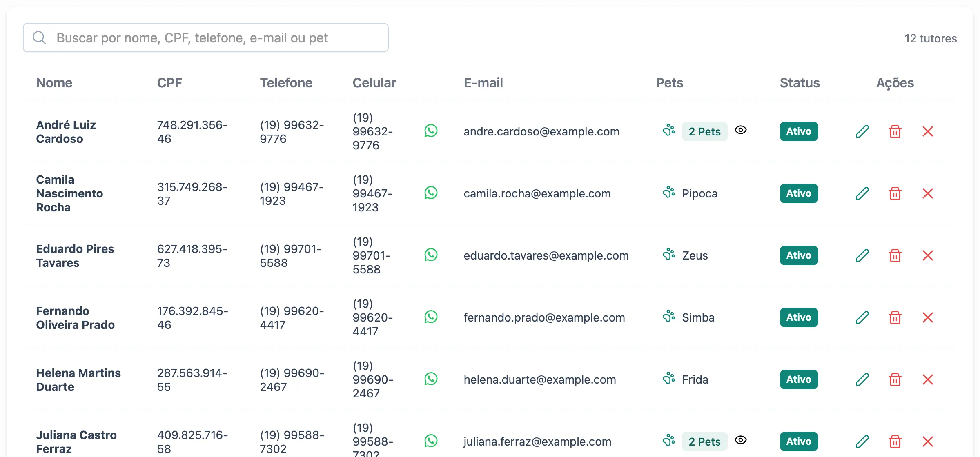Viewport: 980px width, 457px height.
Task: Show André Luiz Cardoso's pets via eye icon
Action: tap(741, 130)
